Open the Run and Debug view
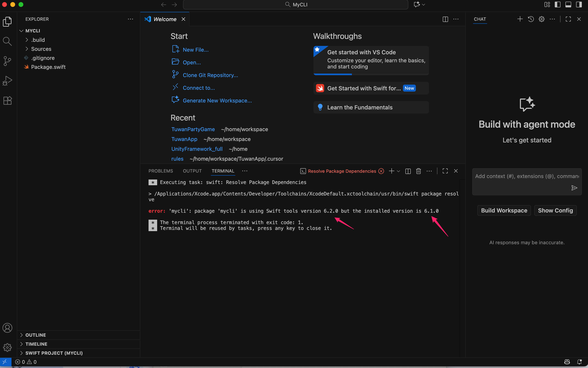Screen dimensions: 588x368 click(x=7, y=81)
